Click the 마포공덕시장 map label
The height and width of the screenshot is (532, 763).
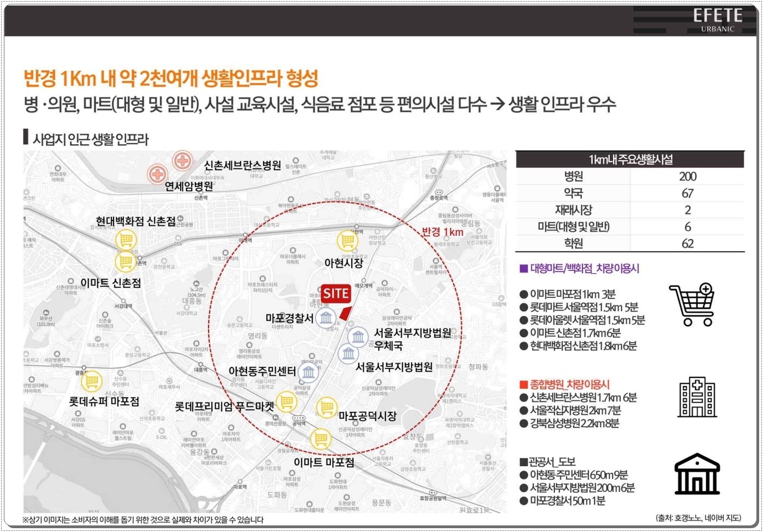click(367, 416)
